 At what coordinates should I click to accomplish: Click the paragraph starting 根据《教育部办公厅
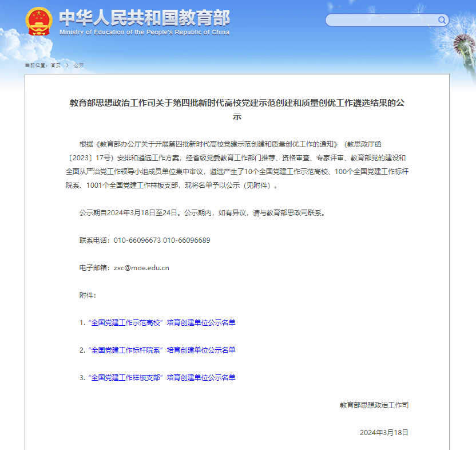coord(237,165)
